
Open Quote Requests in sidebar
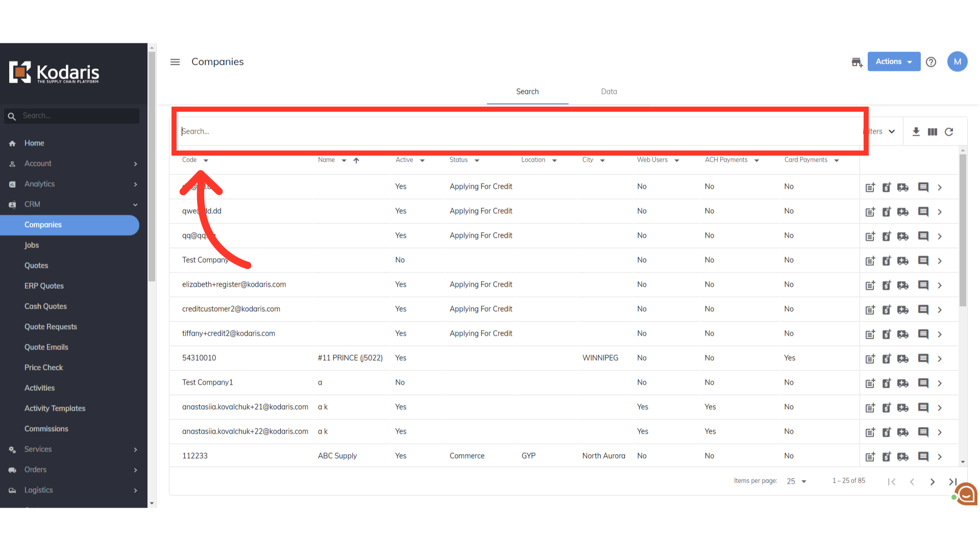(51, 327)
